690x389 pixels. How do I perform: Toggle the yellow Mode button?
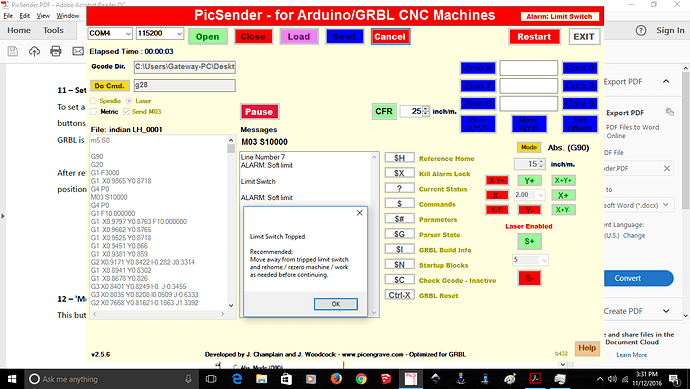click(529, 147)
